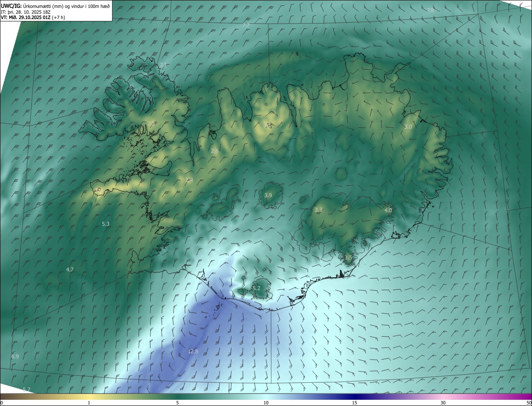Click the 4.7 value label on the map

(70, 269)
